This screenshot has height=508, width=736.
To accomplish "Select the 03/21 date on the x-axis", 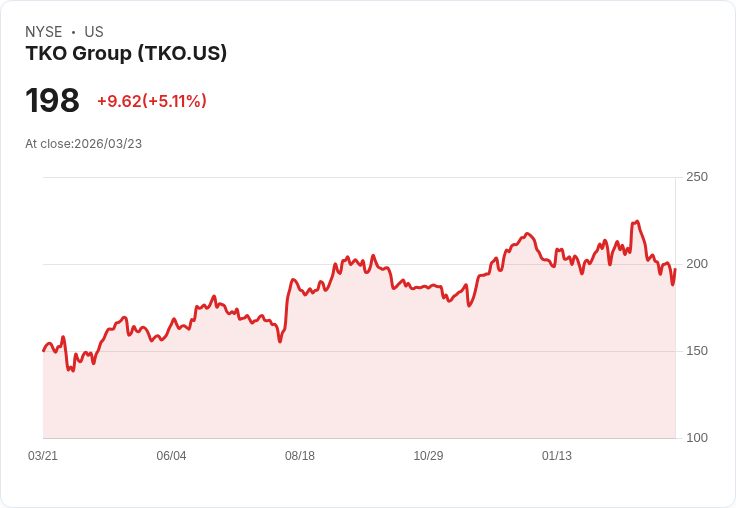I will (x=43, y=456).
